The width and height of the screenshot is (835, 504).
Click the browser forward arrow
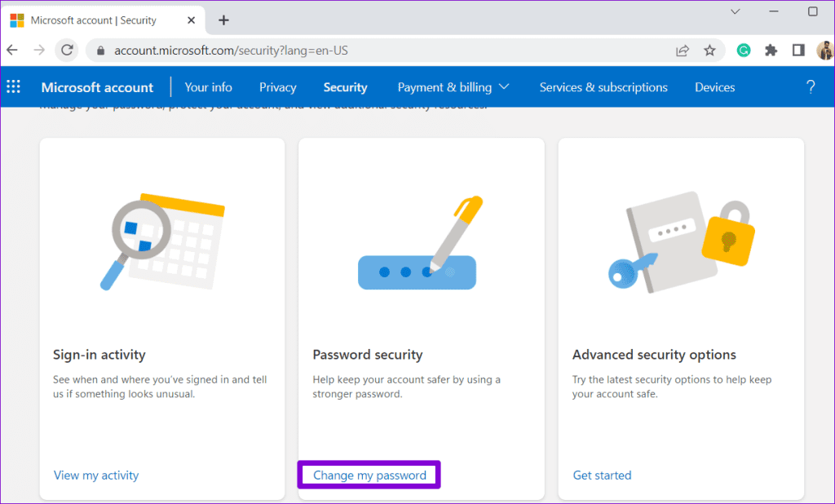[x=39, y=50]
